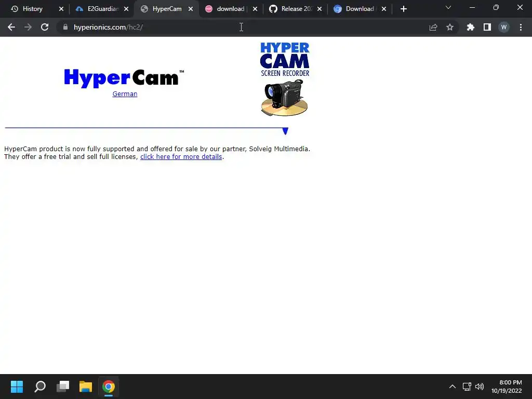Restore down the Chrome window
The image size is (532, 399).
tap(496, 7)
